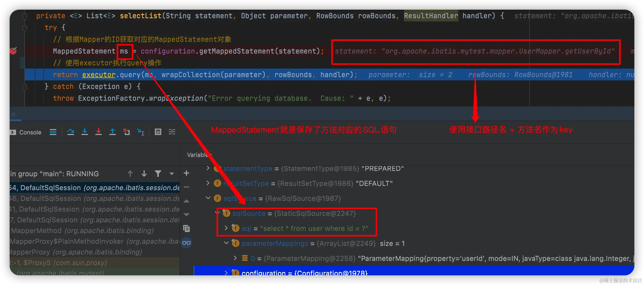Click the Step Over icon
The image size is (644, 285).
pyautogui.click(x=71, y=132)
